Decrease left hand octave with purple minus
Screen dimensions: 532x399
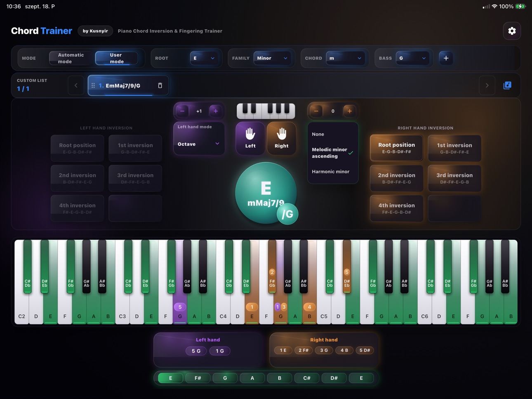182,111
